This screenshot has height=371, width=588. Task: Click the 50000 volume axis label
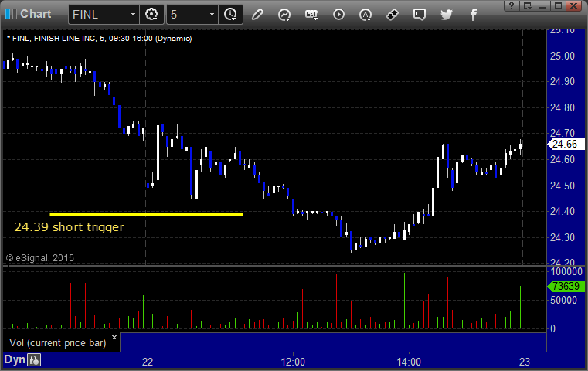pos(563,300)
